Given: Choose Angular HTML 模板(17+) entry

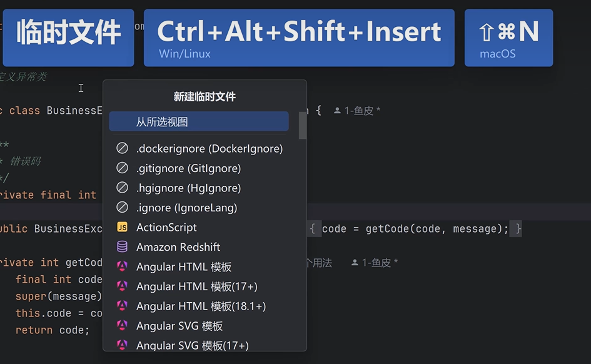Looking at the screenshot, I should (x=196, y=286).
